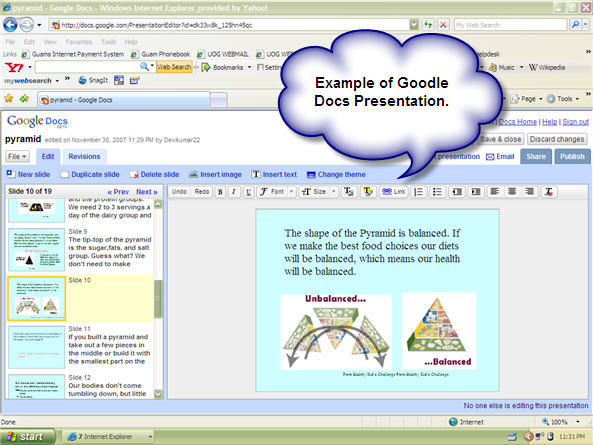The height and width of the screenshot is (445, 593).
Task: Center align the text
Action: (x=512, y=192)
